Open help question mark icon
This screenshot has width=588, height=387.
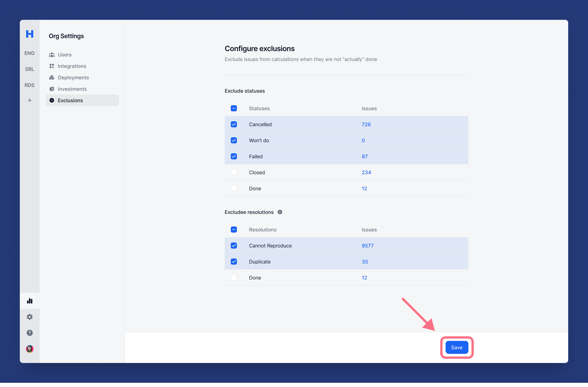pyautogui.click(x=30, y=333)
